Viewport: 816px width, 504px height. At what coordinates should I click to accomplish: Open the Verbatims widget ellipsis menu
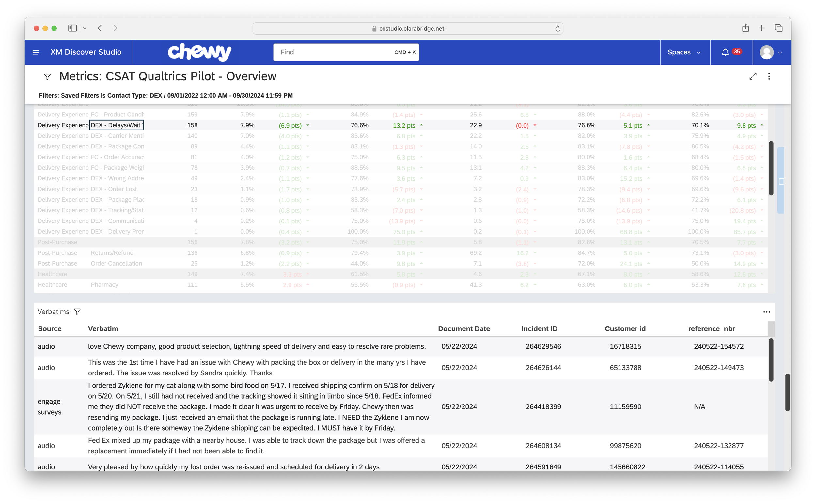click(766, 312)
